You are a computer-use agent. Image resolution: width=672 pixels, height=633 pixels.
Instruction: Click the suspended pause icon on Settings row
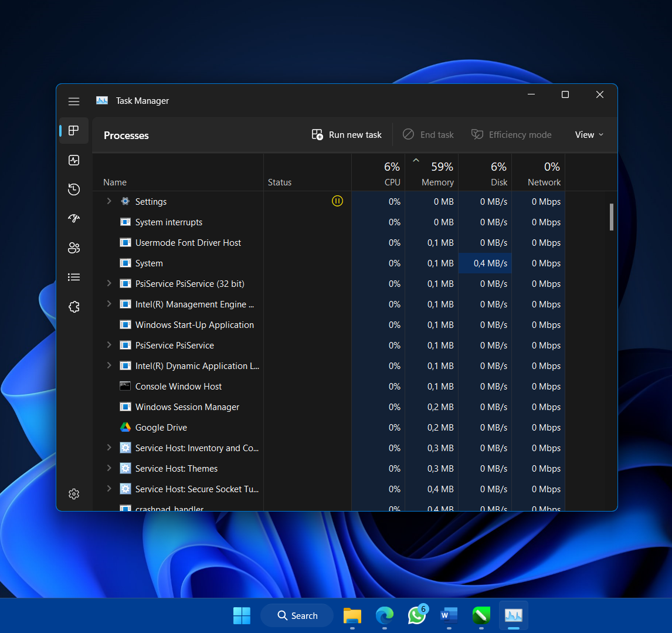pyautogui.click(x=337, y=201)
